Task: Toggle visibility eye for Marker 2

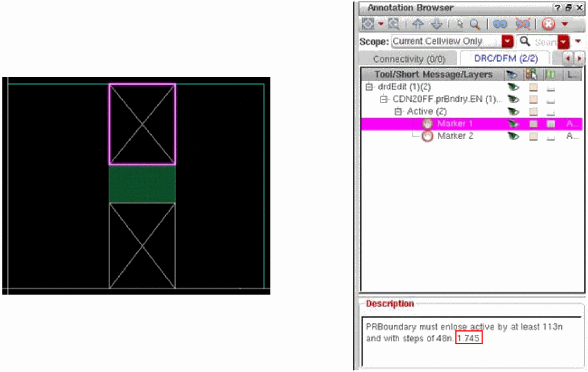Action: [513, 136]
